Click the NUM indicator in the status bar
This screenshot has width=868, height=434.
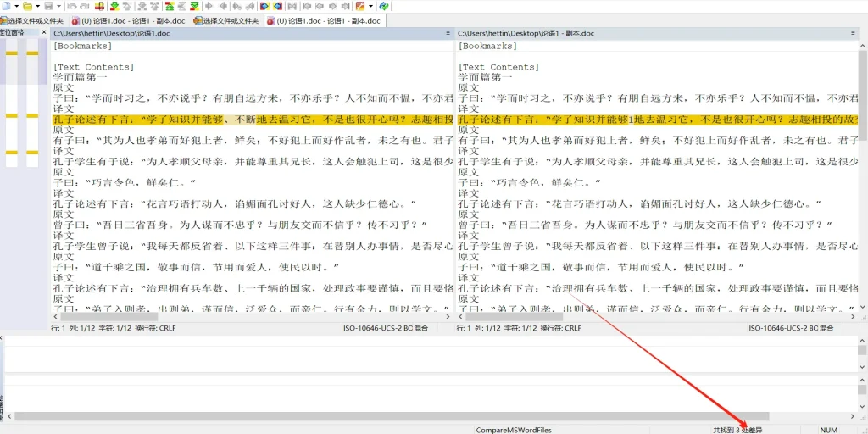pos(829,430)
